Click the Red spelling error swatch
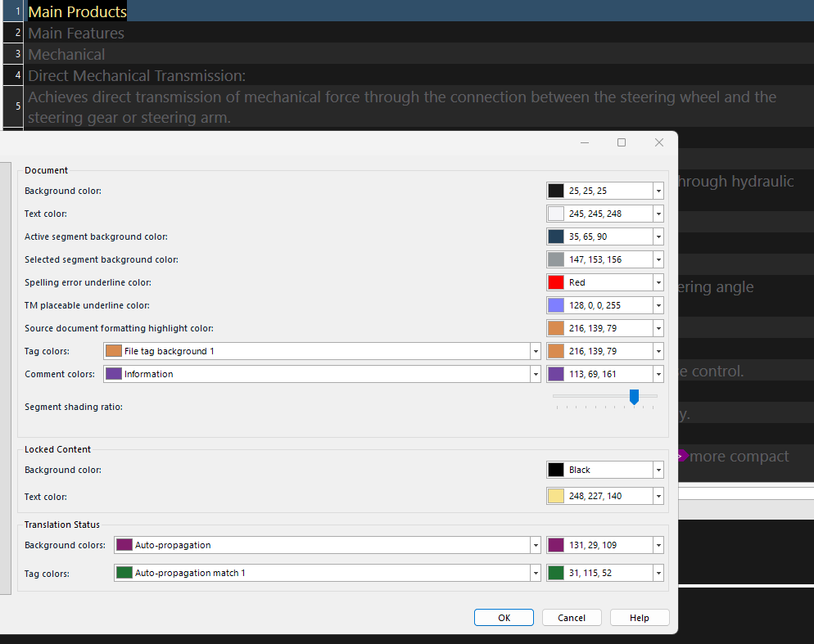Image resolution: width=814 pixels, height=644 pixels. (556, 282)
